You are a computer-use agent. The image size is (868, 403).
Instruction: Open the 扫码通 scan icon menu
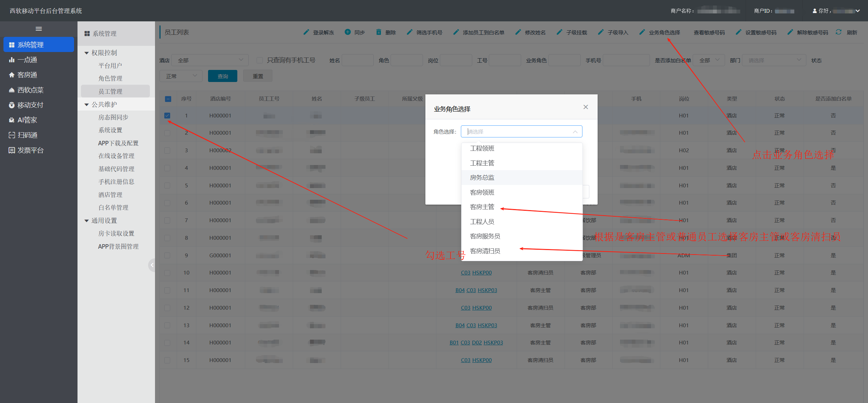[12, 135]
